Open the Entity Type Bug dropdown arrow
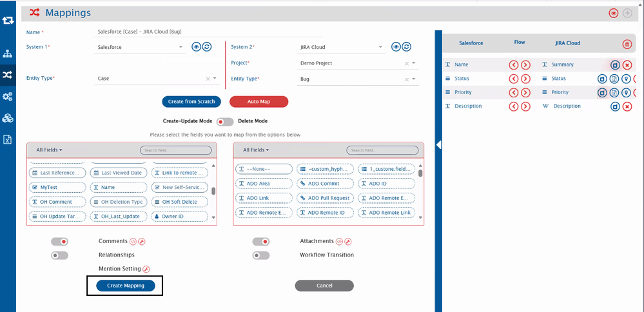This screenshot has height=312, width=644. (x=414, y=79)
